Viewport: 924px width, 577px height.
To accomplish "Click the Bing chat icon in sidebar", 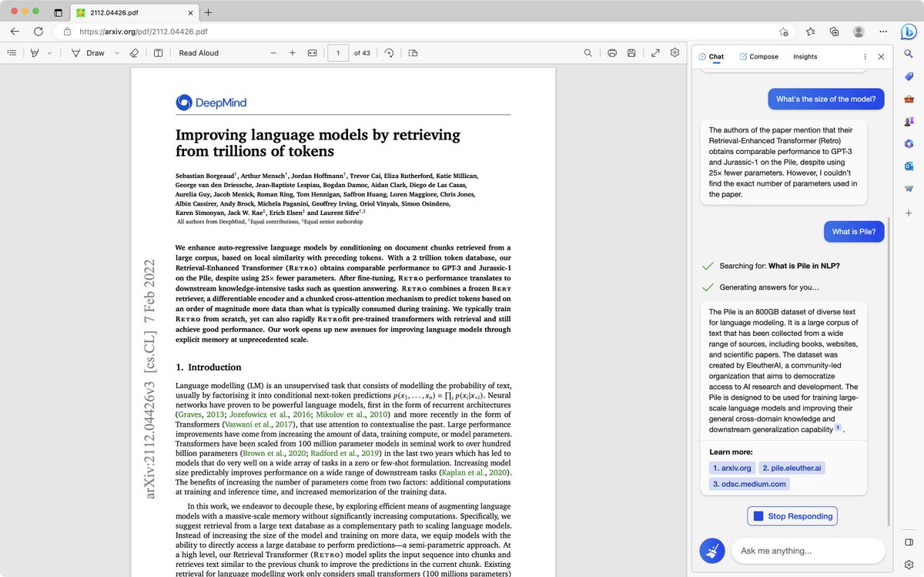I will point(909,32).
